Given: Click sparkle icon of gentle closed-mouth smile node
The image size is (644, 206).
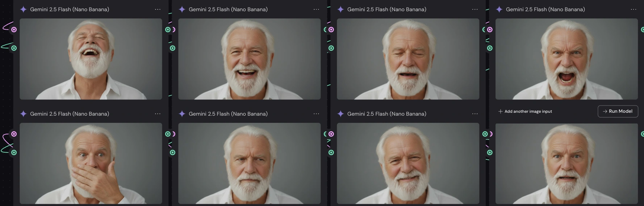Looking at the screenshot, I should click(x=340, y=114).
